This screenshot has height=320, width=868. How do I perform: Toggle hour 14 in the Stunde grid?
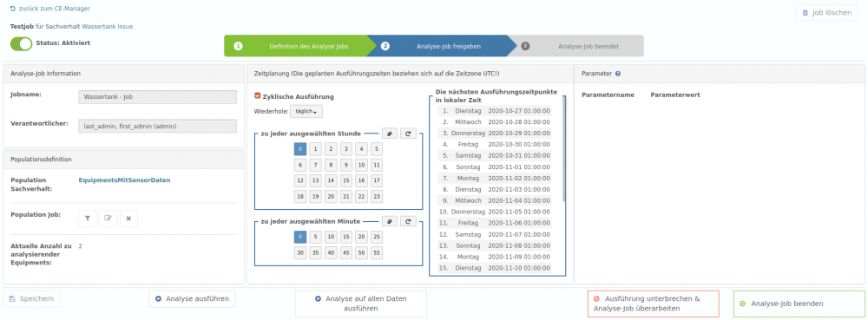coord(331,180)
